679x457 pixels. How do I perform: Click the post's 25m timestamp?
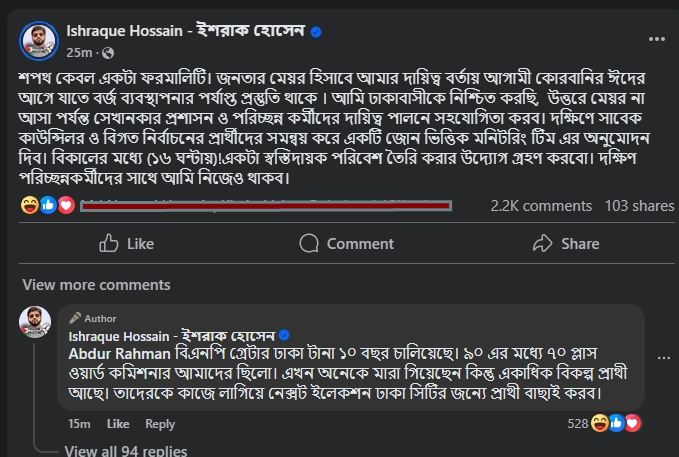(x=80, y=52)
